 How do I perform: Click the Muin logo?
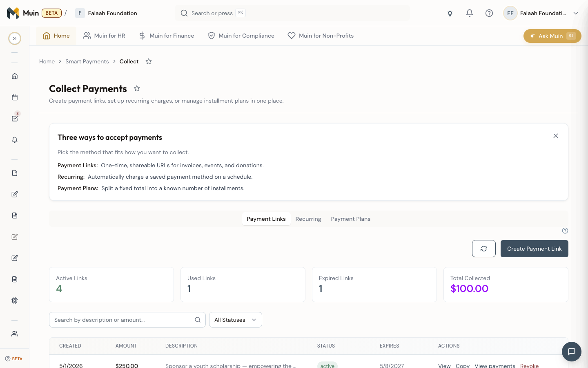pos(13,13)
